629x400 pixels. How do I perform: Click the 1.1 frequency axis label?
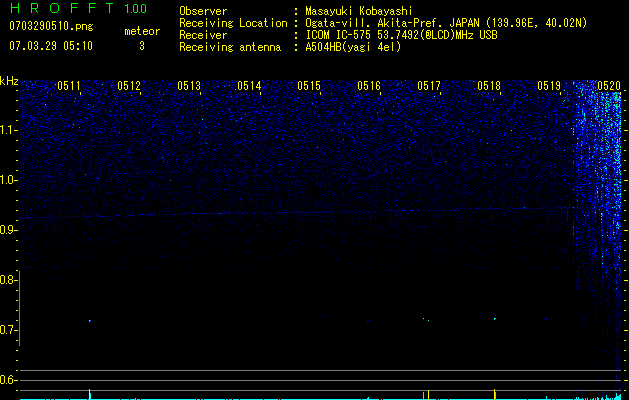(x=8, y=130)
